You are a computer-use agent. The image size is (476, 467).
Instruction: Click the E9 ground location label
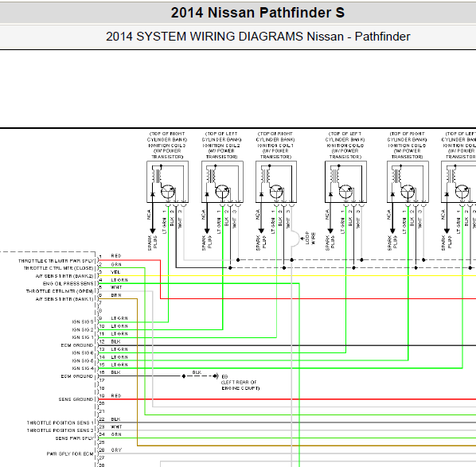coord(240,383)
